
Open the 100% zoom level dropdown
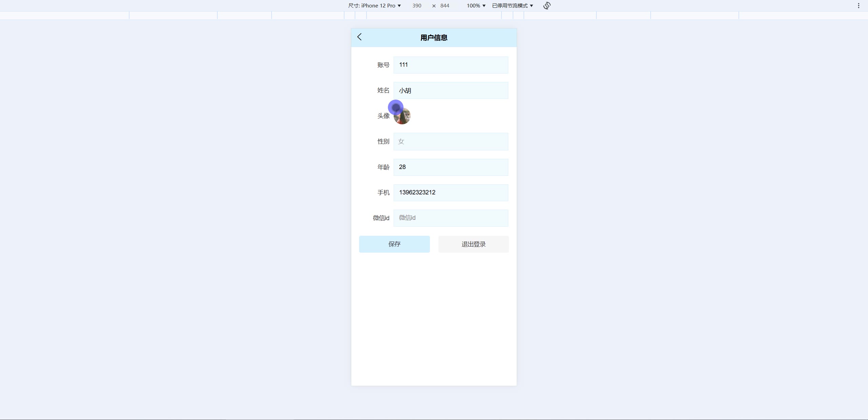(x=476, y=6)
